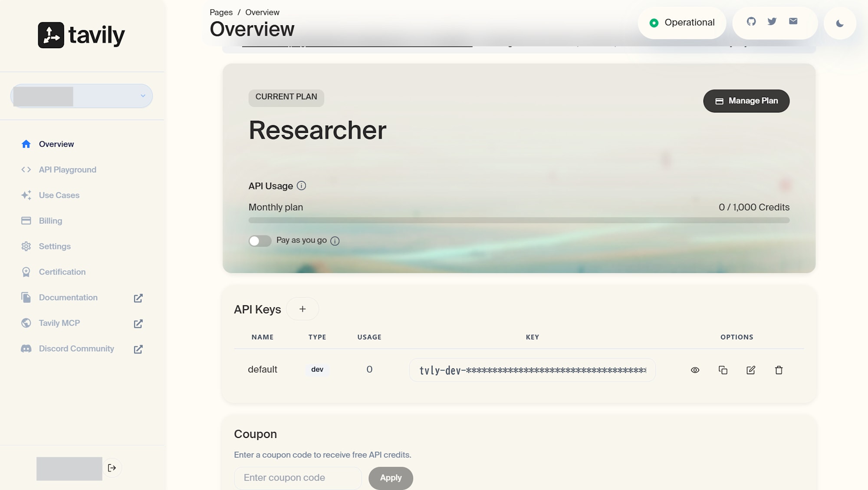The height and width of the screenshot is (490, 868).
Task: Click the Pages breadcrumb link
Action: pos(221,13)
